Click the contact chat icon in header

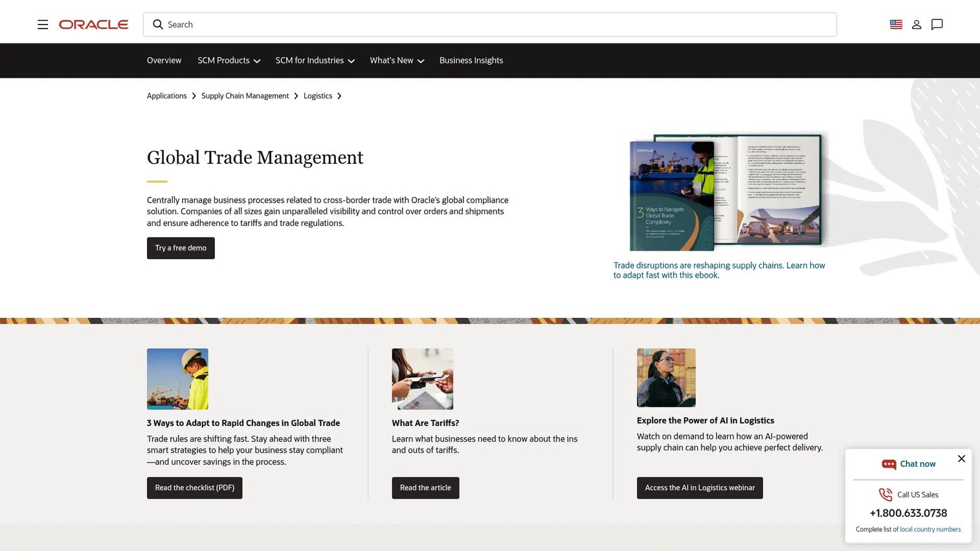point(937,25)
